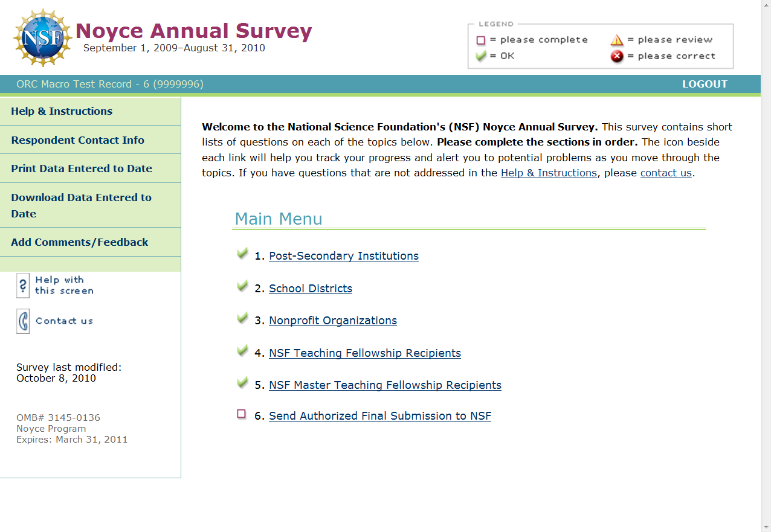The image size is (771, 532).
Task: Open the Nonprofit Organizations section
Action: (x=333, y=321)
